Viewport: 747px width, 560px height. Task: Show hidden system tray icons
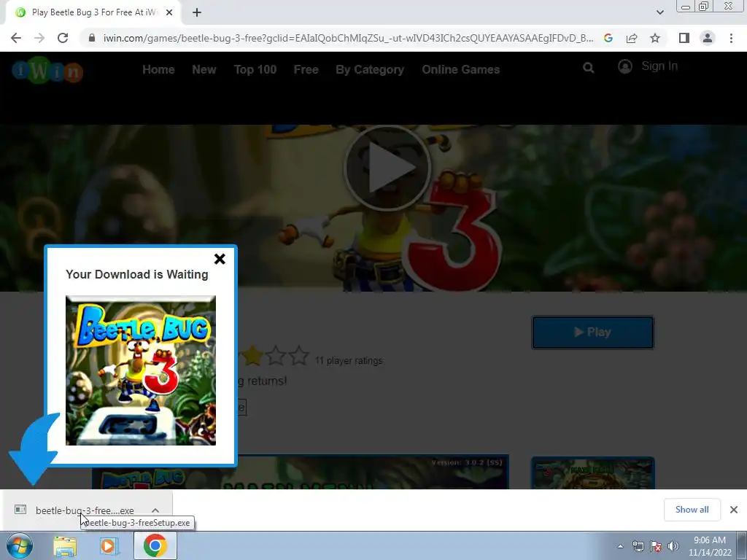point(620,547)
